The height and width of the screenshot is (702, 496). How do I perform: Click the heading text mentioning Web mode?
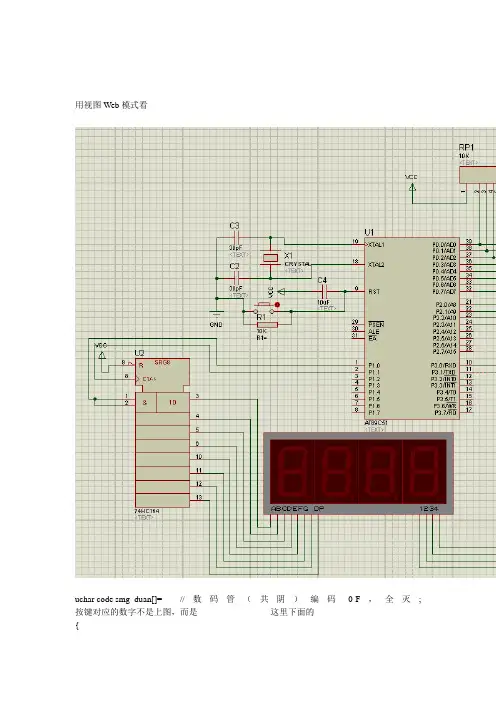(x=111, y=105)
